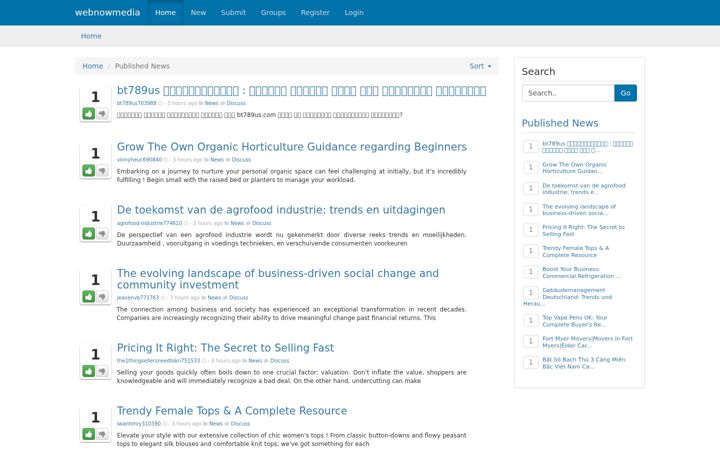Open sidebar link De toekomst van de agrofood
The image size is (720, 450).
[584, 189]
